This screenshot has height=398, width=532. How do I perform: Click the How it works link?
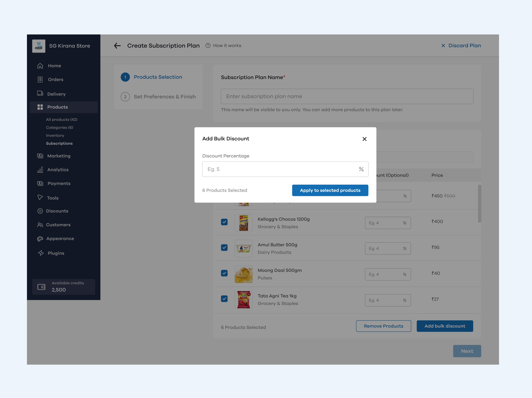[227, 45]
